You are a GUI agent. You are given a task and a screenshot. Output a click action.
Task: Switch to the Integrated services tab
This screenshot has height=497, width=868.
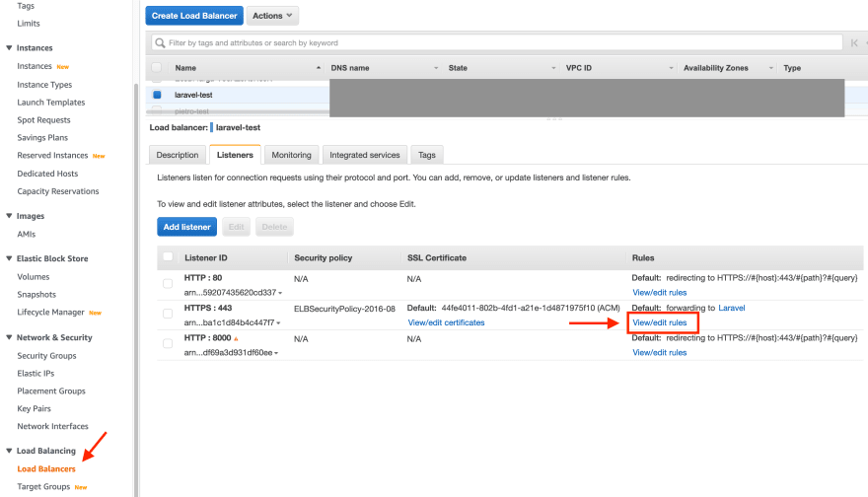365,155
